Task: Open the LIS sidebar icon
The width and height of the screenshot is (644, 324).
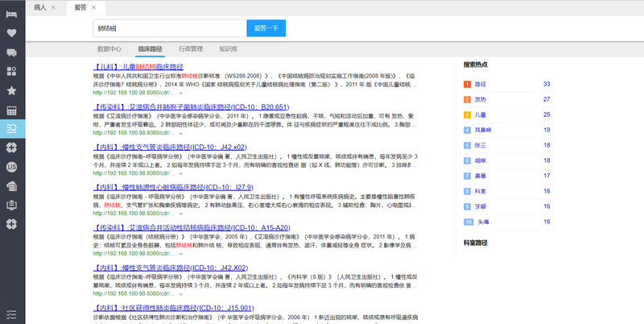Action: (x=11, y=167)
